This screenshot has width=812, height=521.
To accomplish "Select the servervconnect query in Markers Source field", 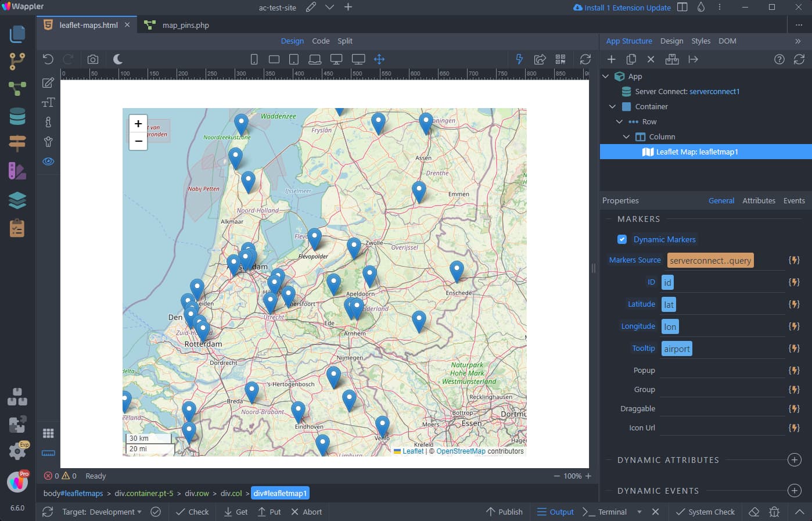I will [710, 260].
